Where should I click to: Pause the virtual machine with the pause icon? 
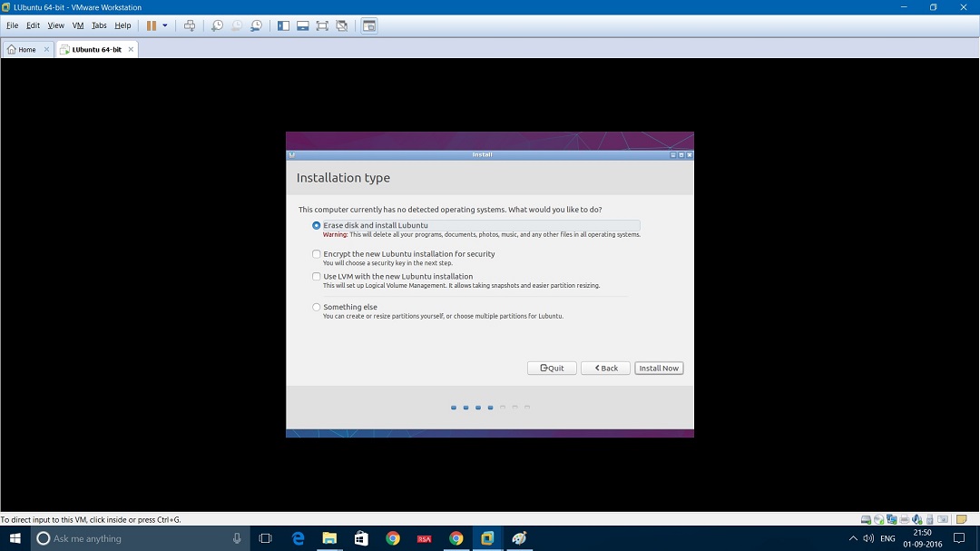(x=152, y=25)
